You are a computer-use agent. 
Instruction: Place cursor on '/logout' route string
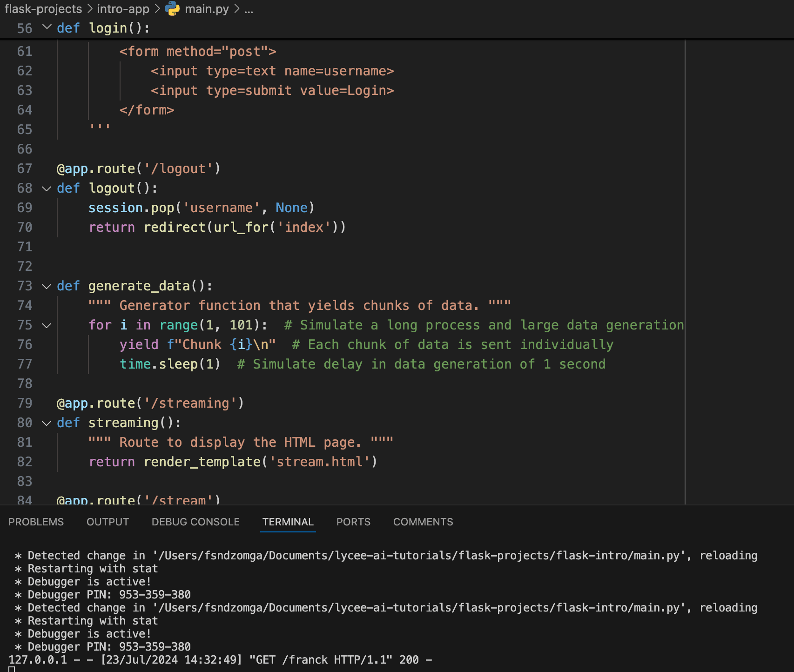[182, 168]
